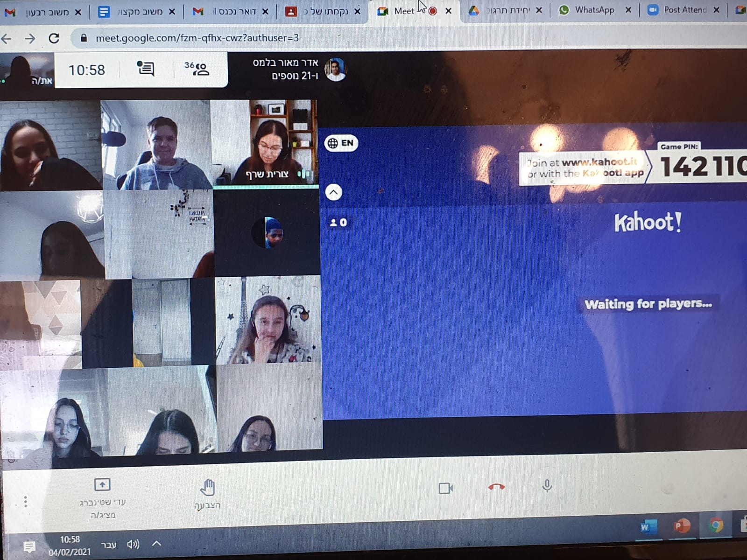Open the taskbar notification center icon
Viewport: 747px width, 560px height.
pos(29,546)
